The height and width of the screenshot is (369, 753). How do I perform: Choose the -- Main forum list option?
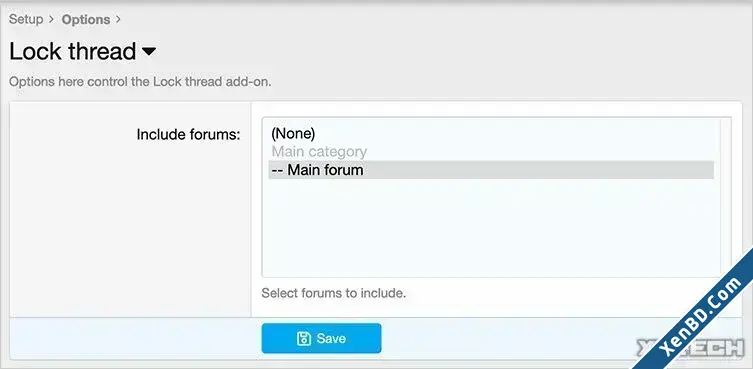(x=491, y=170)
